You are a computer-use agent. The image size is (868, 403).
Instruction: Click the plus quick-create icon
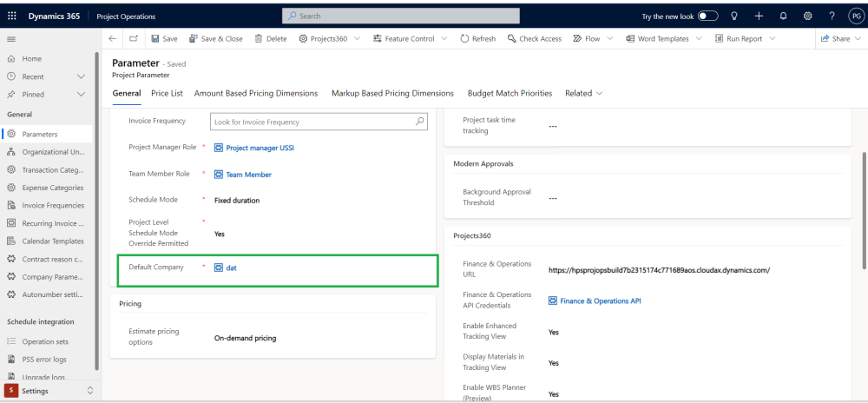point(759,16)
